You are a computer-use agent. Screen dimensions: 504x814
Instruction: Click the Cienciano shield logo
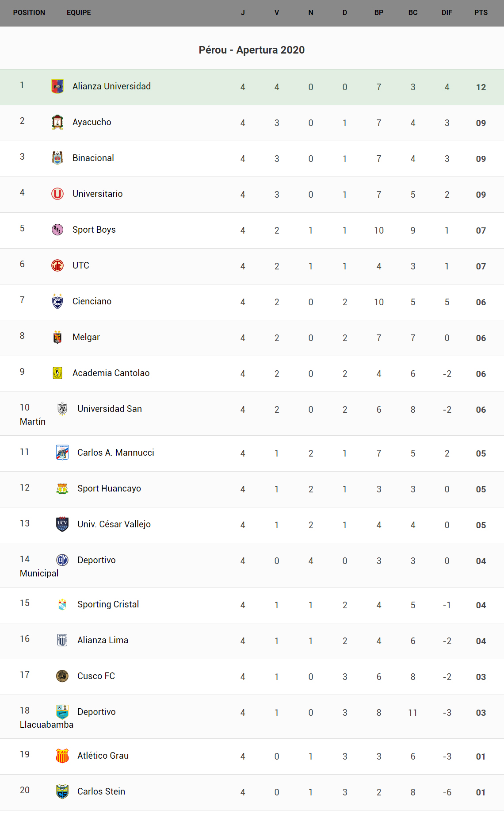pyautogui.click(x=57, y=301)
